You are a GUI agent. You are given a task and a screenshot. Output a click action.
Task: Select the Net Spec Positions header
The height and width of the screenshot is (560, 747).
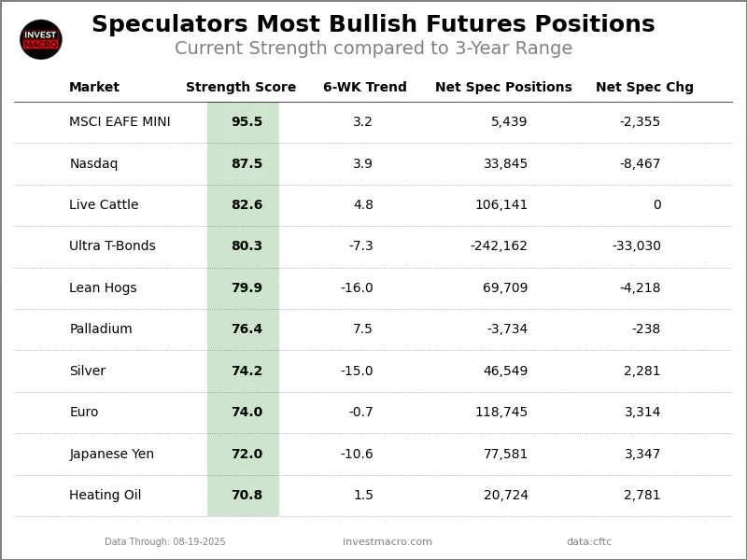pos(503,88)
